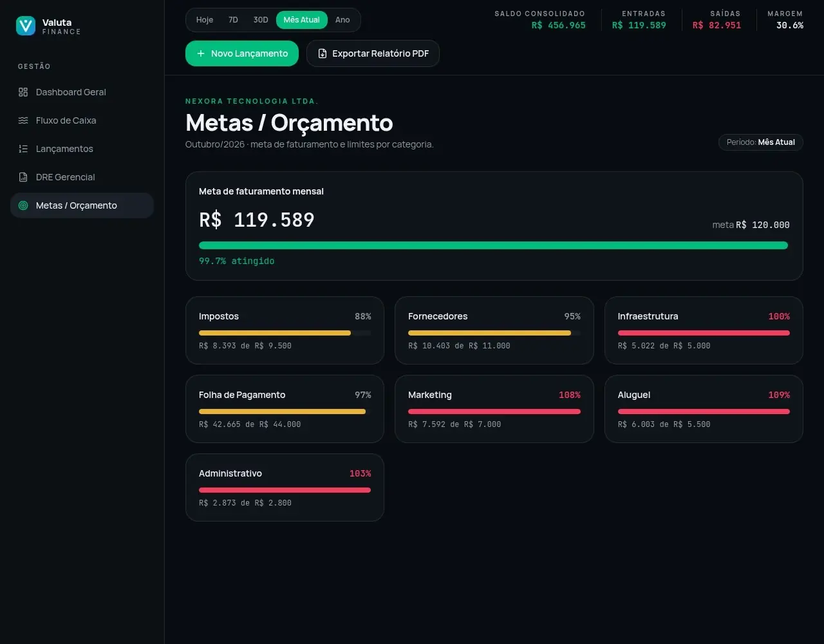Click the Impostos budget progress bar
This screenshot has height=644, width=824.
point(285,333)
